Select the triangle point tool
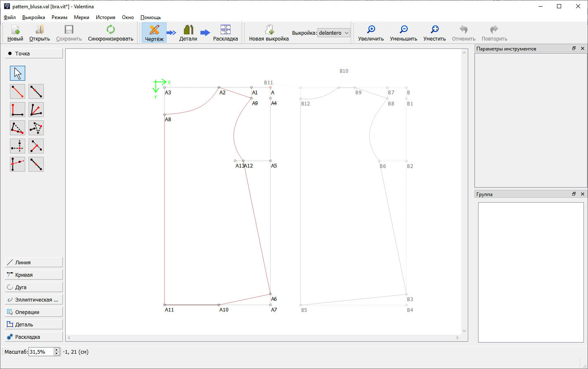This screenshot has width=588, height=369. pyautogui.click(x=36, y=128)
